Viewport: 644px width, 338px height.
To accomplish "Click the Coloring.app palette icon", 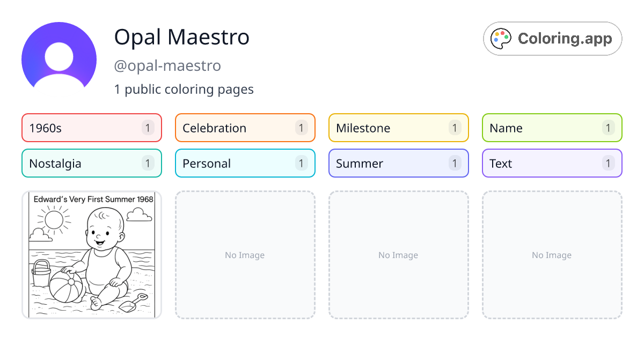I will coord(501,38).
